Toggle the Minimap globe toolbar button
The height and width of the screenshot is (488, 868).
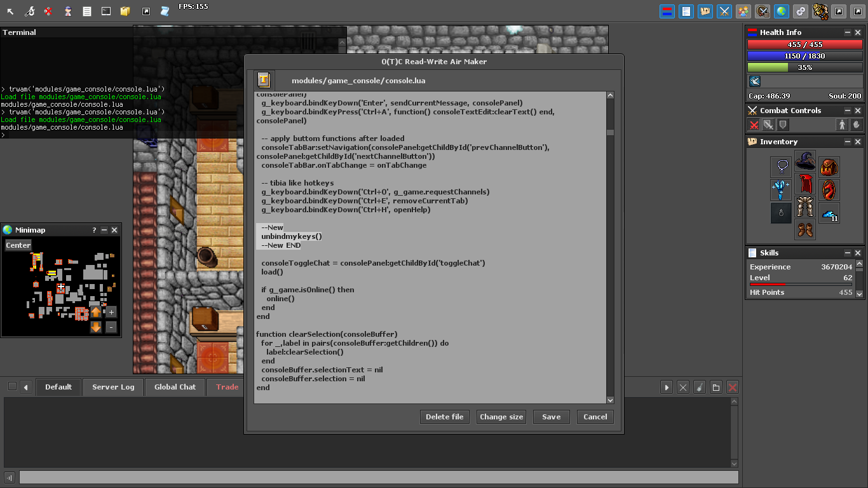(x=782, y=11)
